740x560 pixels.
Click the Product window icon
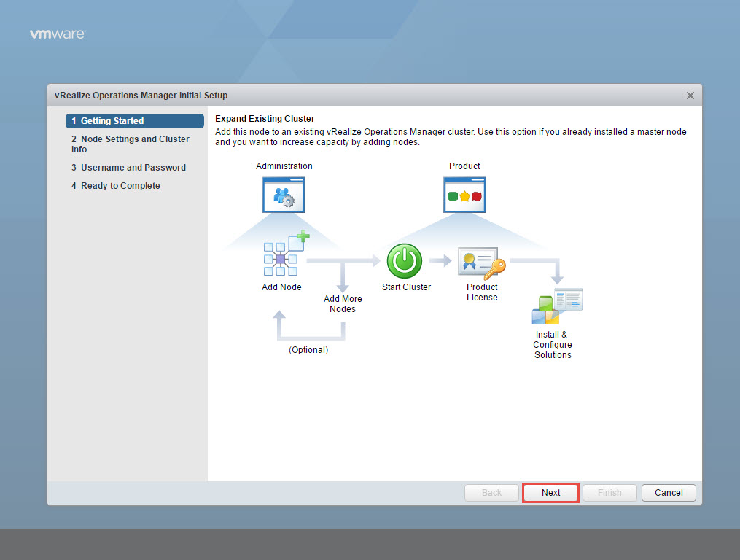[x=465, y=195]
